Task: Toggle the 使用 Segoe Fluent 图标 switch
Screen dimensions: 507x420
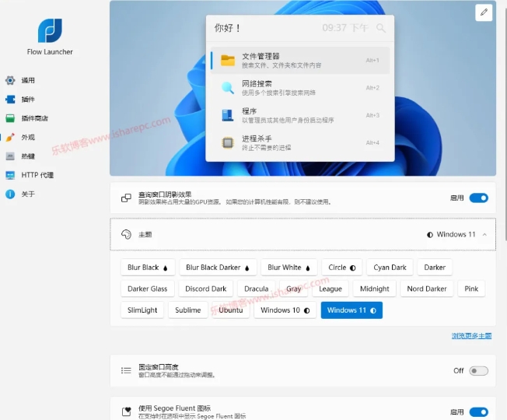Action: [478, 412]
